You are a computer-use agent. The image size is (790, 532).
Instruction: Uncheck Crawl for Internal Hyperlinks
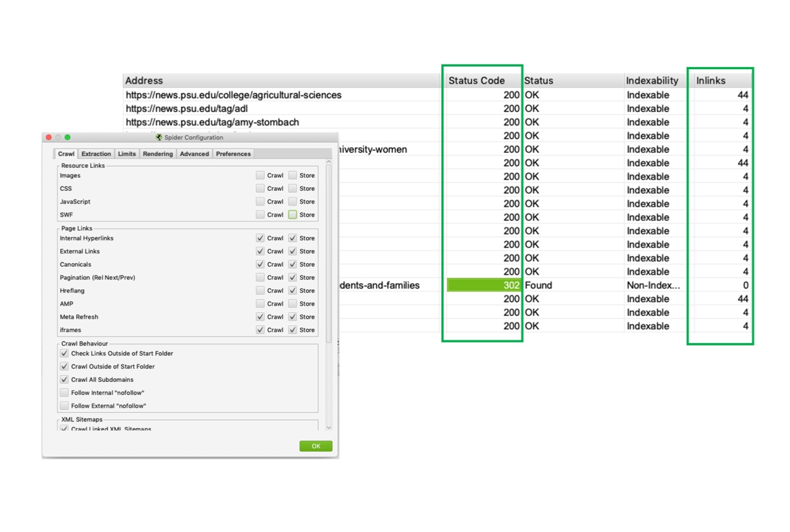[x=261, y=238]
